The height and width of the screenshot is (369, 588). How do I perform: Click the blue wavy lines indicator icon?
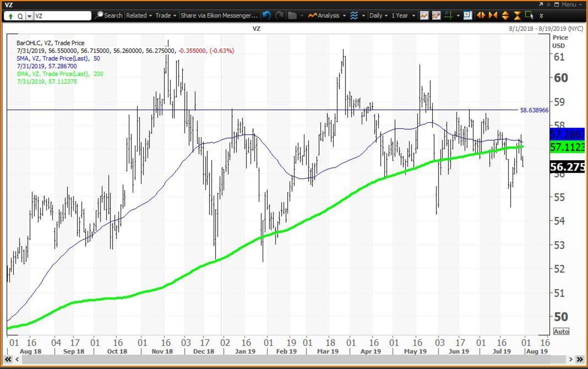[x=354, y=16]
